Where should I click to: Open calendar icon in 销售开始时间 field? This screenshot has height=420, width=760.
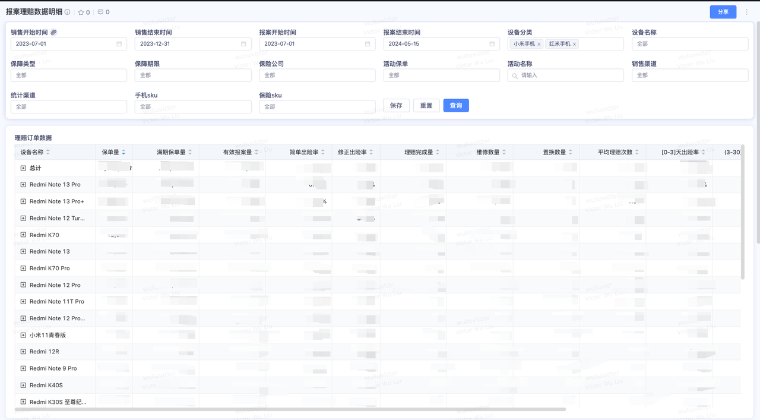coord(119,44)
